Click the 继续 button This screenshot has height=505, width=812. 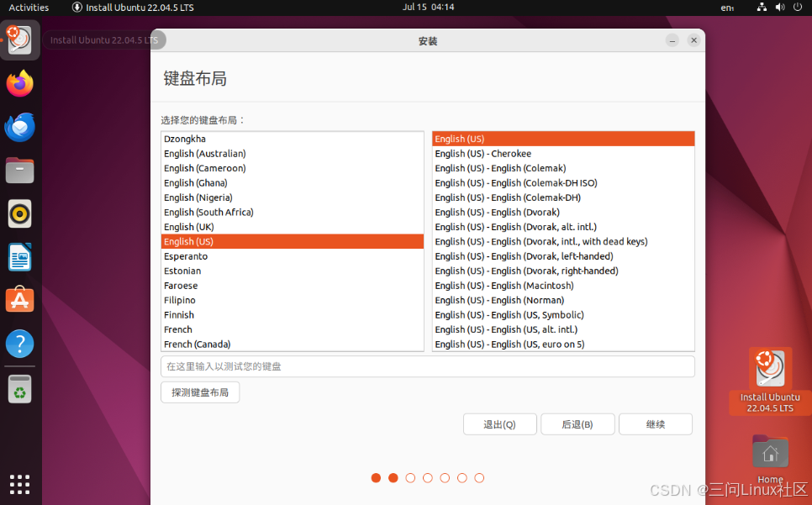(655, 424)
